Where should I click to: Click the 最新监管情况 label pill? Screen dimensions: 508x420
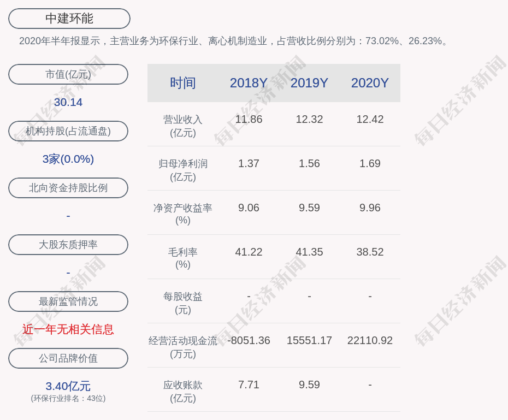(x=68, y=301)
